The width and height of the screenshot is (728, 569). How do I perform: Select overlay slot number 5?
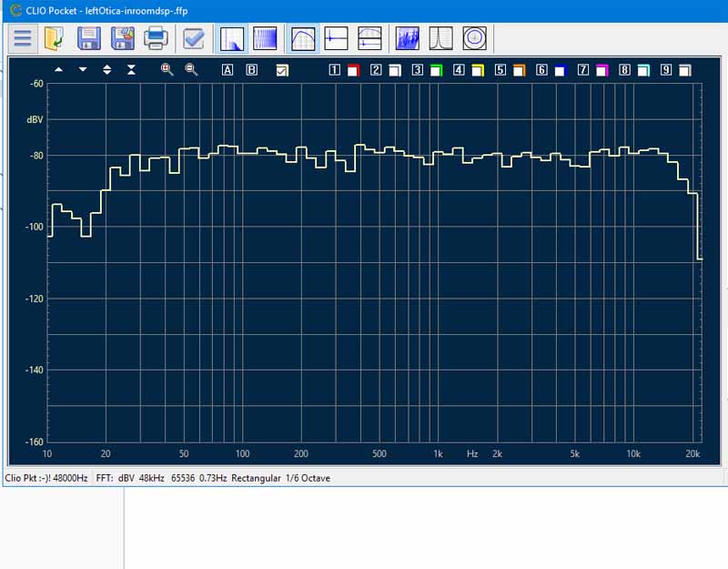(500, 70)
